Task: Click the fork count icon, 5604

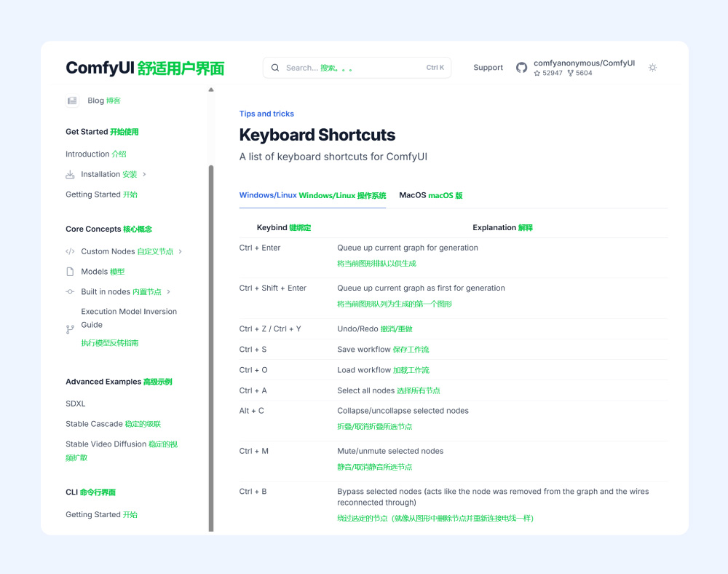Action: 570,73
